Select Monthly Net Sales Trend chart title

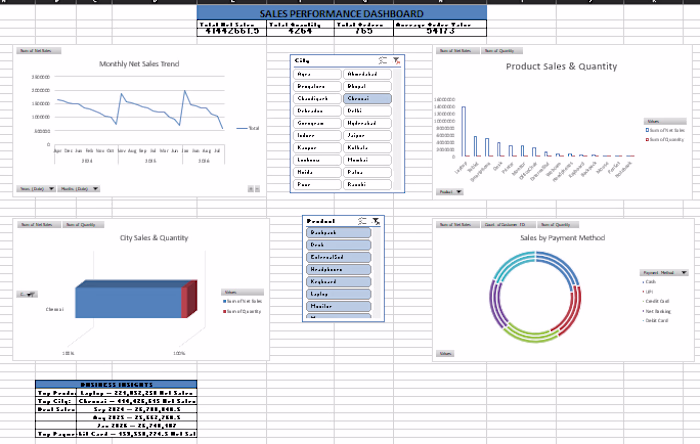[139, 64]
